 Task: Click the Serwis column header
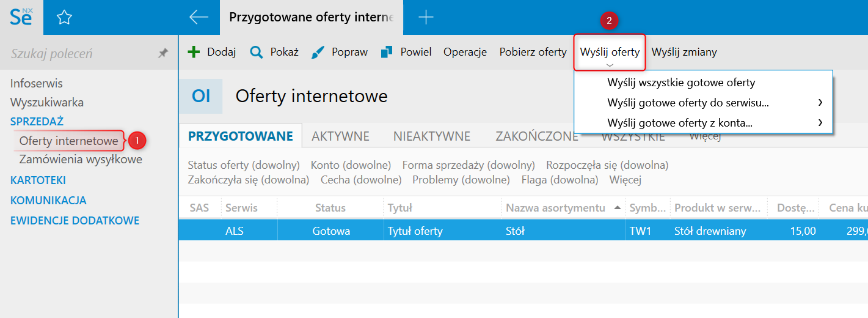click(249, 208)
